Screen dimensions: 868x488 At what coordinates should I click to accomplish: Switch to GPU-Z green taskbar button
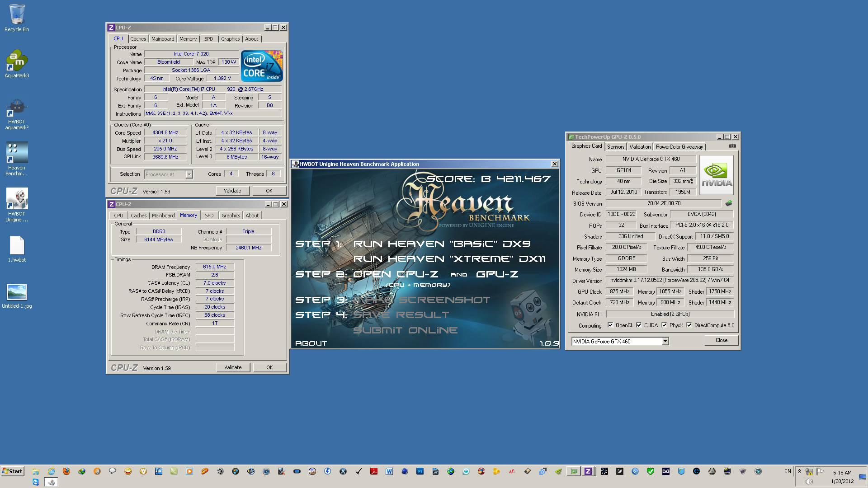(x=573, y=471)
